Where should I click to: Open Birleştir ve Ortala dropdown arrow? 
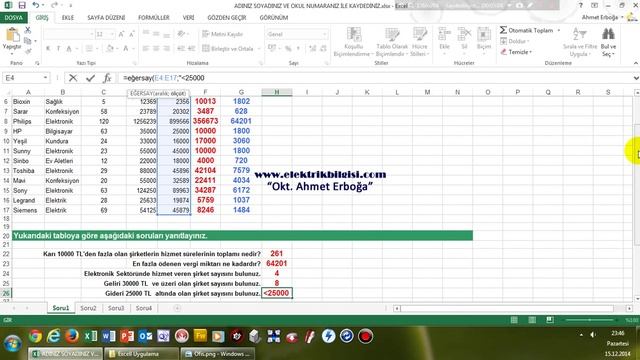[259, 49]
